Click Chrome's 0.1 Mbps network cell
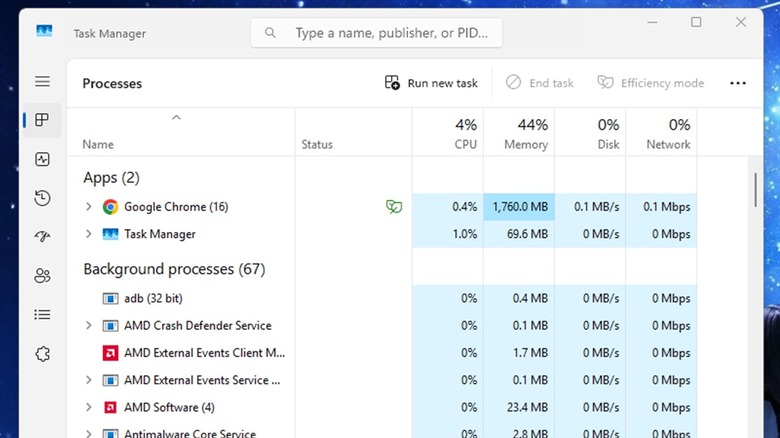 (x=661, y=207)
